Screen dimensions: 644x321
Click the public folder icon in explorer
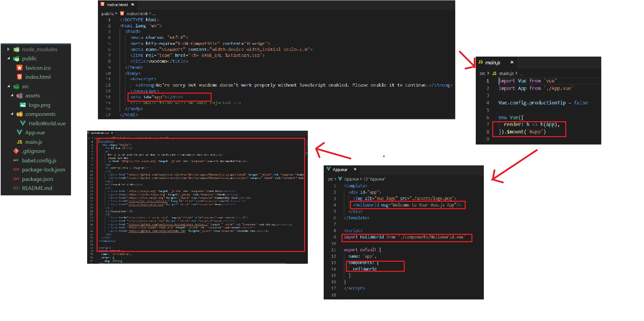point(16,59)
